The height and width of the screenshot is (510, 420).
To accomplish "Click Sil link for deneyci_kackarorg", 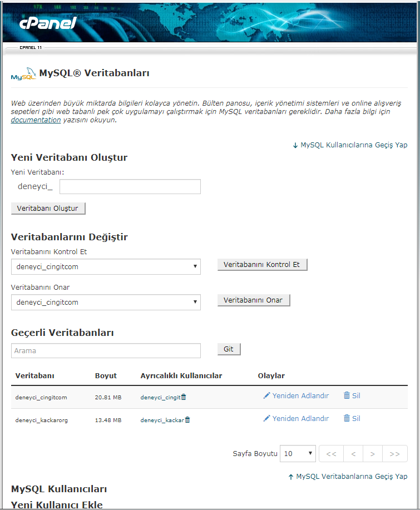I will click(x=356, y=419).
